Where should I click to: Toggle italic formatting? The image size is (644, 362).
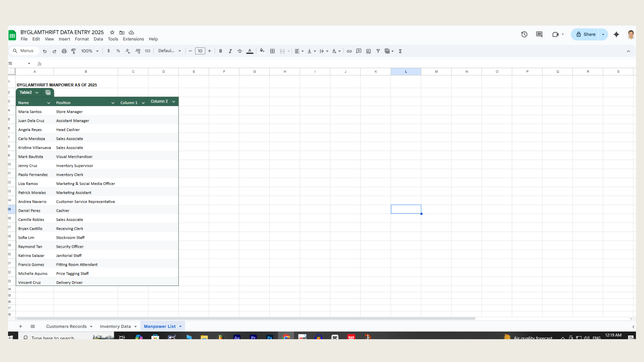coord(230,51)
